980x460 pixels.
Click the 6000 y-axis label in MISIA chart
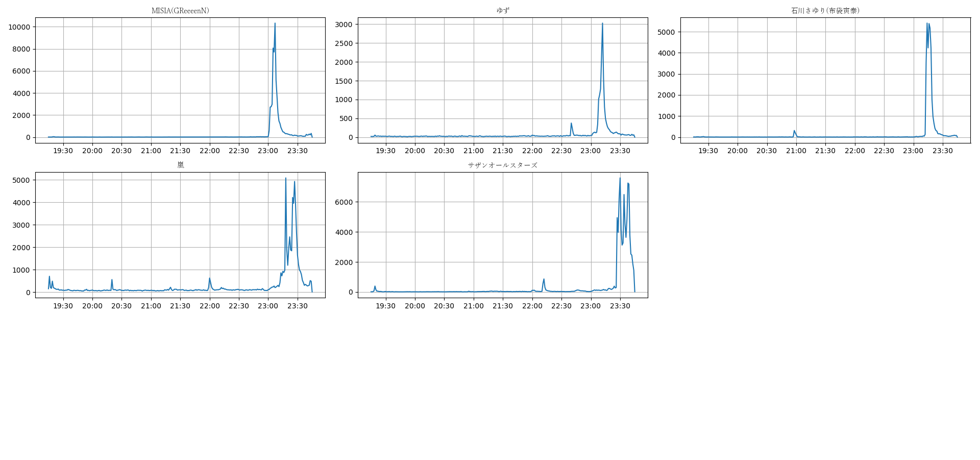[x=21, y=71]
